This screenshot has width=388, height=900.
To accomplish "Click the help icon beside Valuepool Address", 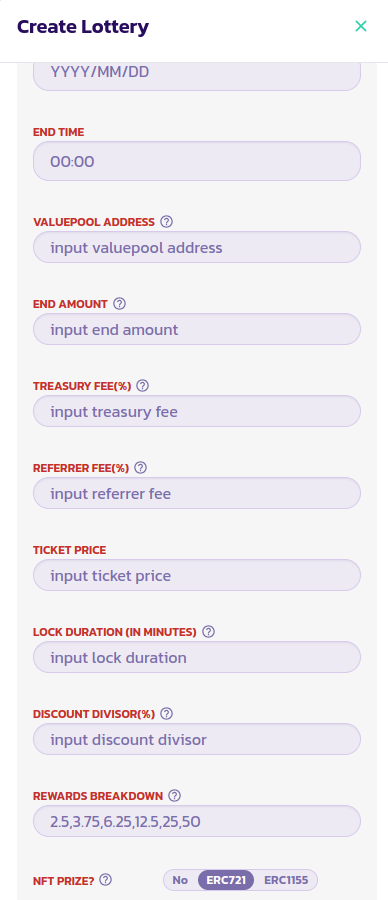I will tap(166, 222).
